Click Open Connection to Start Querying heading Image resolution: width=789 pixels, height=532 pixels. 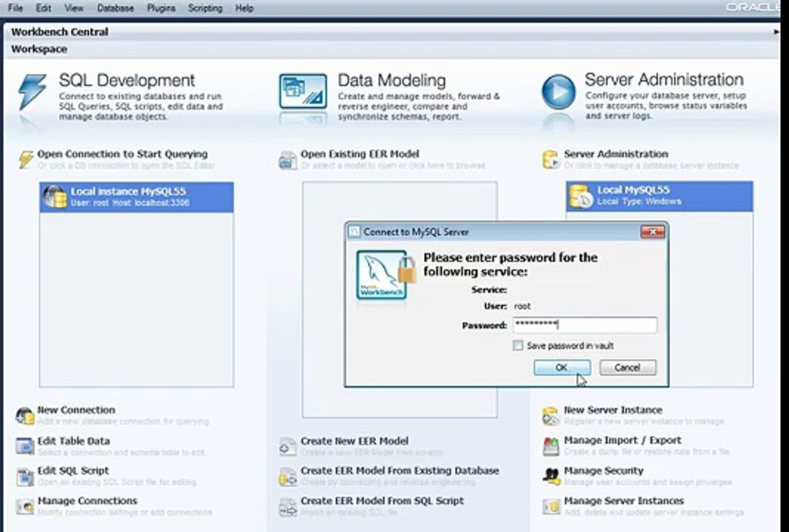tap(123, 154)
